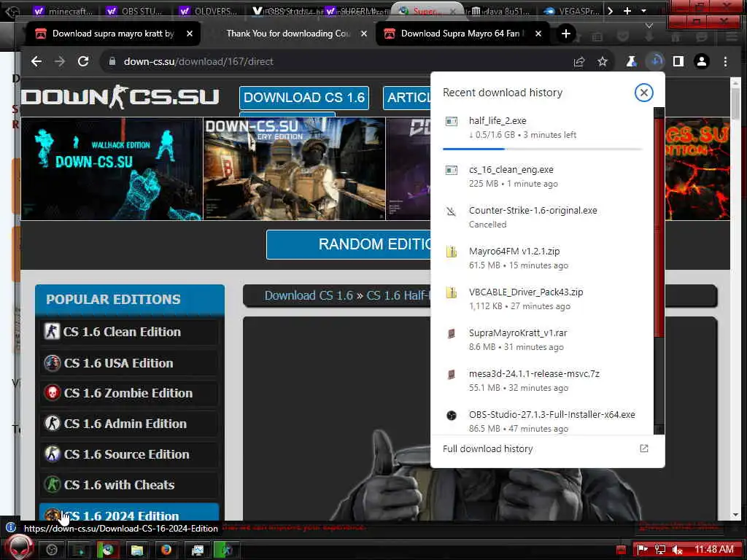Viewport: 747px width, 560px height.
Task: Close the 'Thank You for downloading' tab
Action: click(364, 34)
